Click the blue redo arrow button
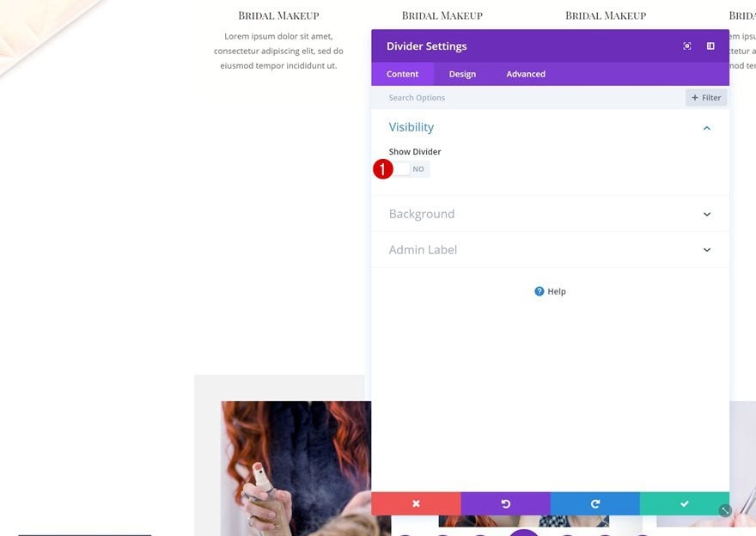 595,503
